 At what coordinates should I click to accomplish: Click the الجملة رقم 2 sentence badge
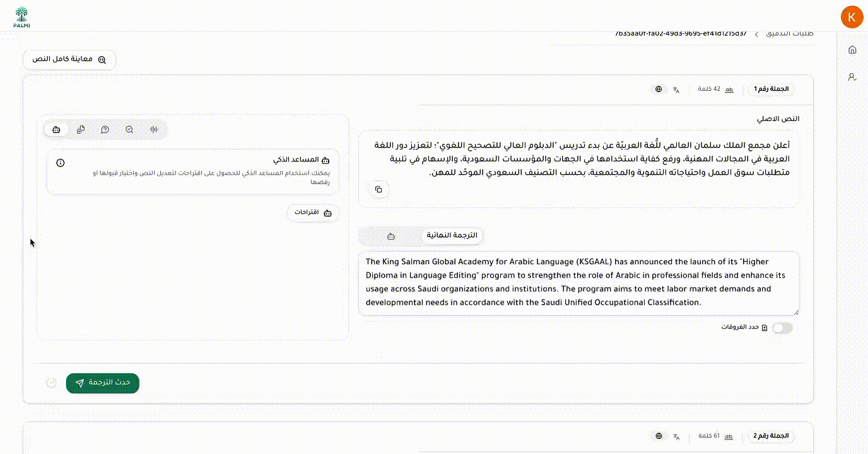(x=771, y=436)
